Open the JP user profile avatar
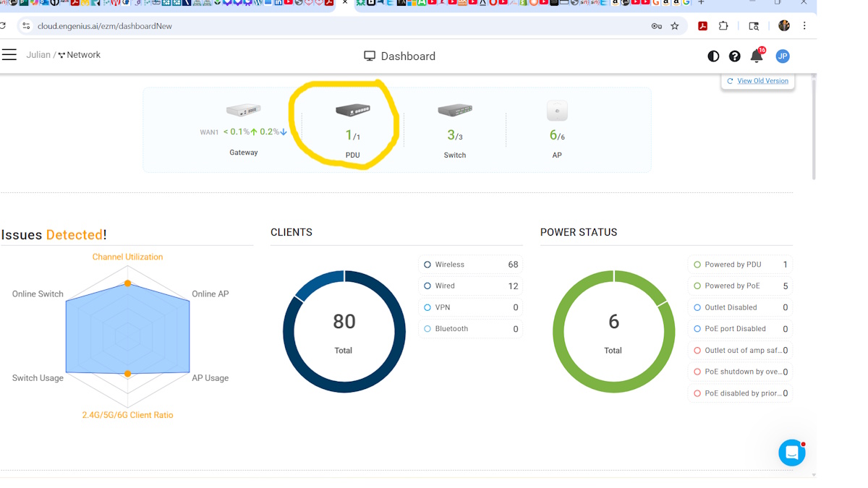The image size is (868, 488). coord(782,56)
